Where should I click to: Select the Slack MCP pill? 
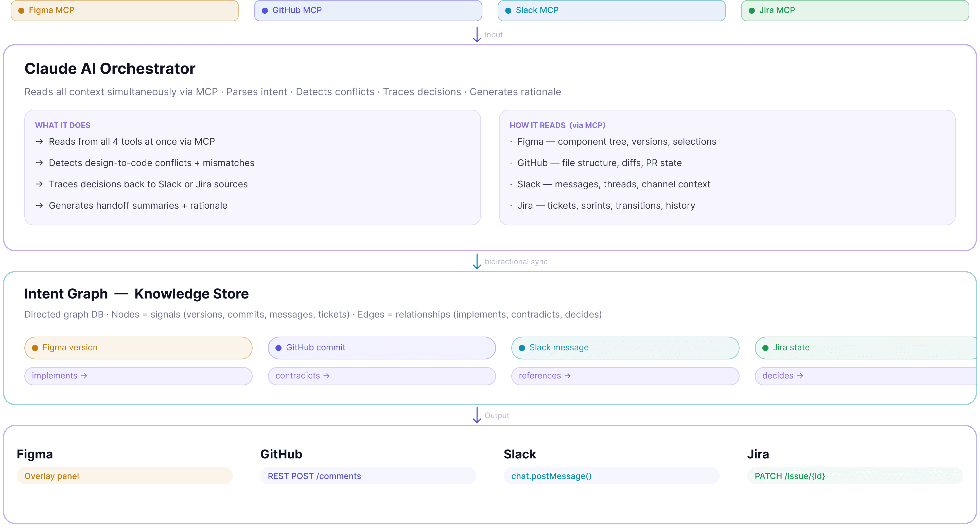(x=611, y=10)
